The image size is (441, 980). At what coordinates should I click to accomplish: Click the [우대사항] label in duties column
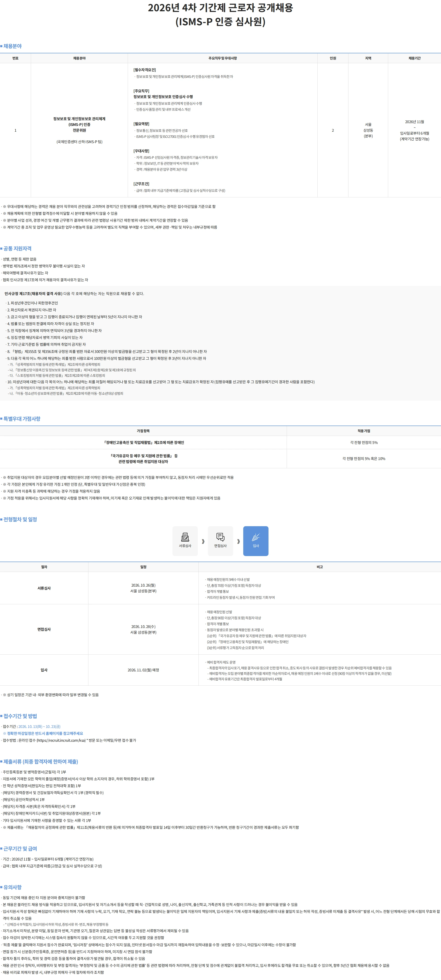(x=141, y=151)
